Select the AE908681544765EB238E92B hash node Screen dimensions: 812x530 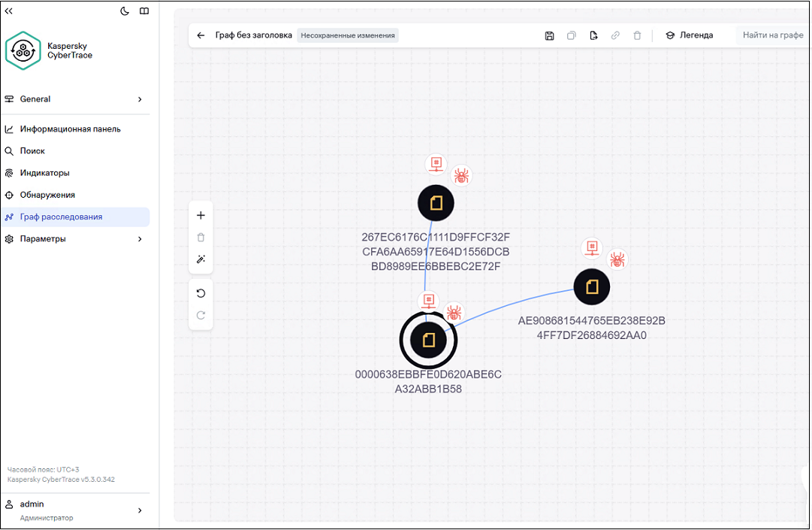(x=592, y=287)
